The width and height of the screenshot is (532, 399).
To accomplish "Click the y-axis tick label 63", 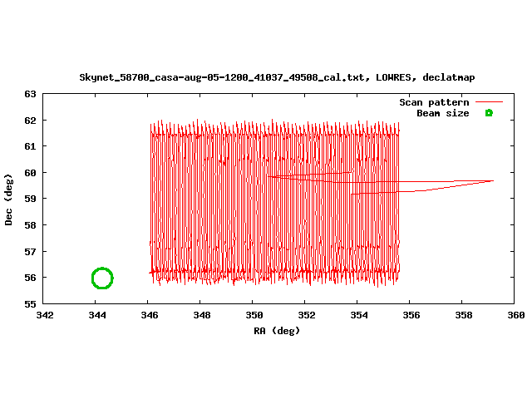I will pyautogui.click(x=30, y=94).
